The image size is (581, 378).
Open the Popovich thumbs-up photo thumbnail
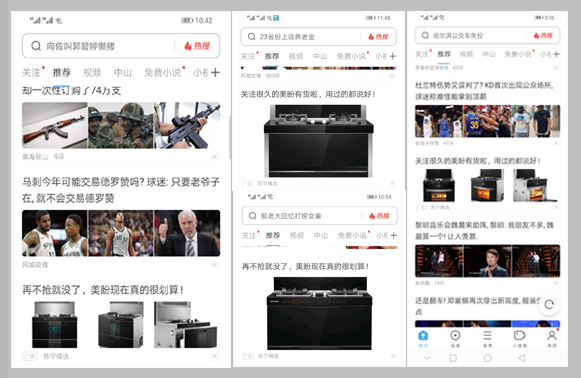(187, 233)
